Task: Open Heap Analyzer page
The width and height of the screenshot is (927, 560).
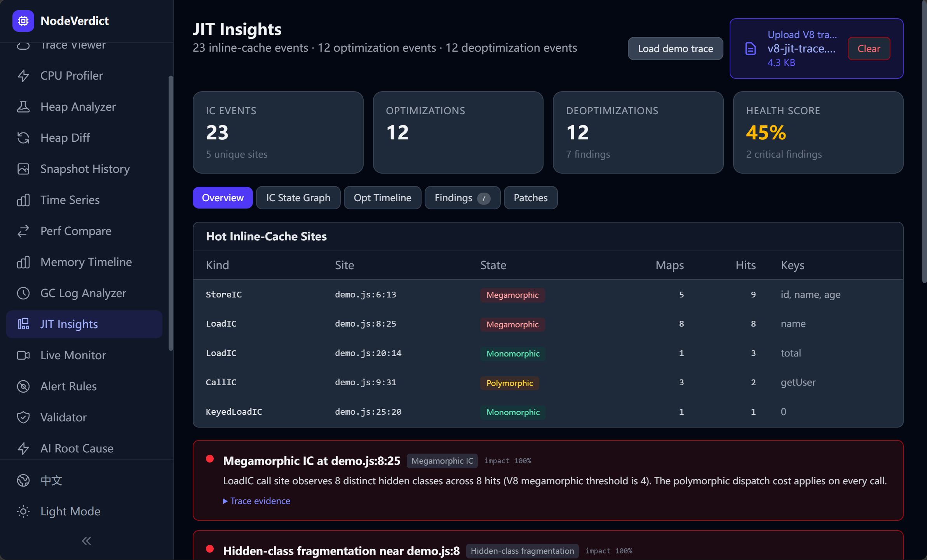Action: pyautogui.click(x=84, y=107)
